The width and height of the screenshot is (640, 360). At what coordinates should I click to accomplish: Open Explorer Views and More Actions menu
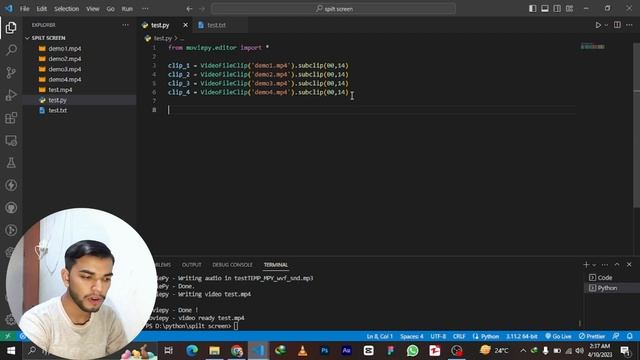[125, 25]
